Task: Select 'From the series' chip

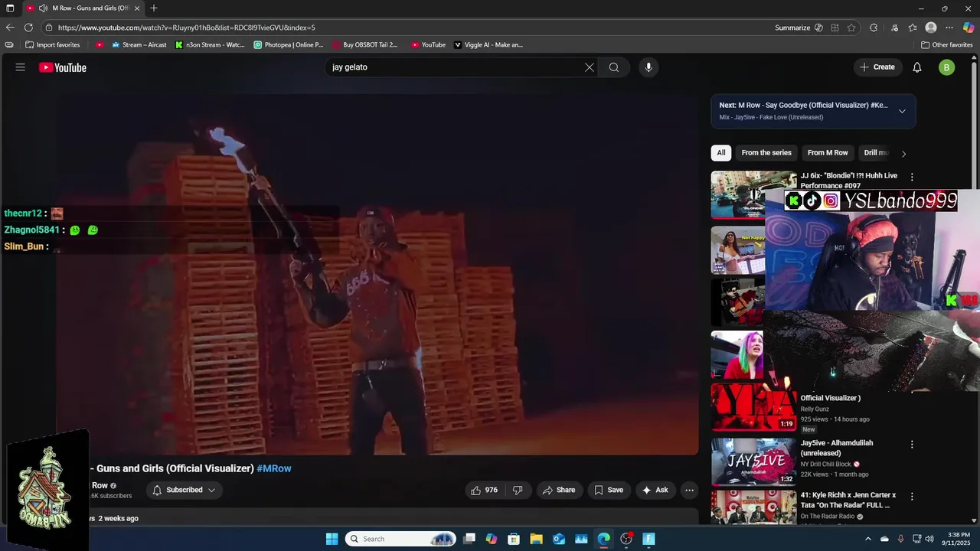Action: 766,152
